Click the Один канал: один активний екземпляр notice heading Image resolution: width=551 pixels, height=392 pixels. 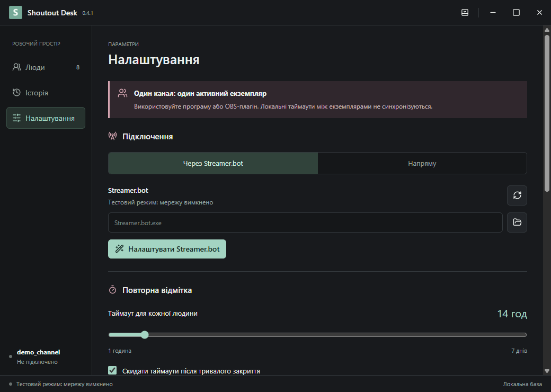200,93
